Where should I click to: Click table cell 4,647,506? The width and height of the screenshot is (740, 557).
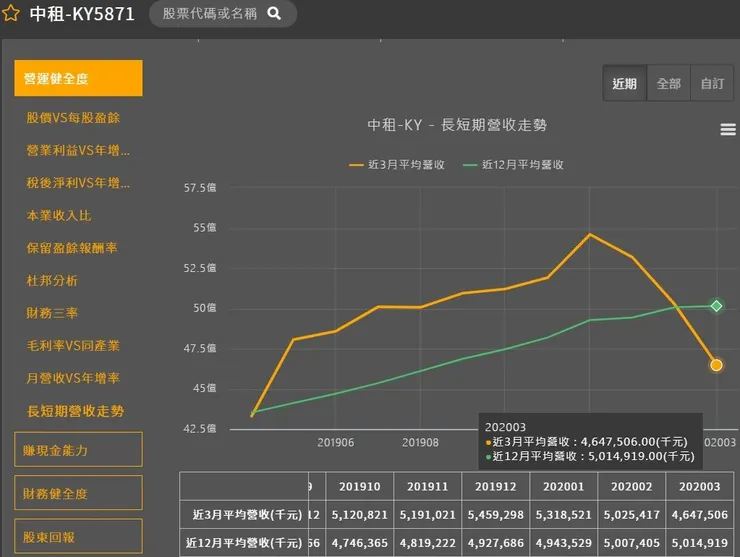[x=699, y=515]
